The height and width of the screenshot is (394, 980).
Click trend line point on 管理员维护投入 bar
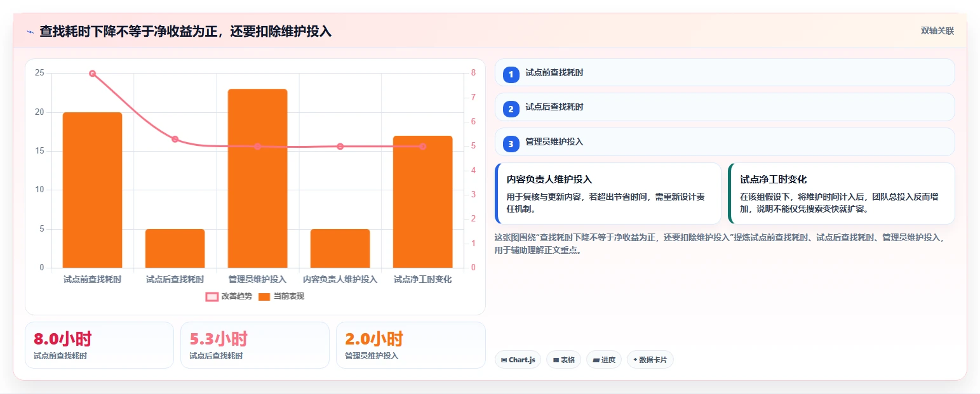(x=257, y=147)
